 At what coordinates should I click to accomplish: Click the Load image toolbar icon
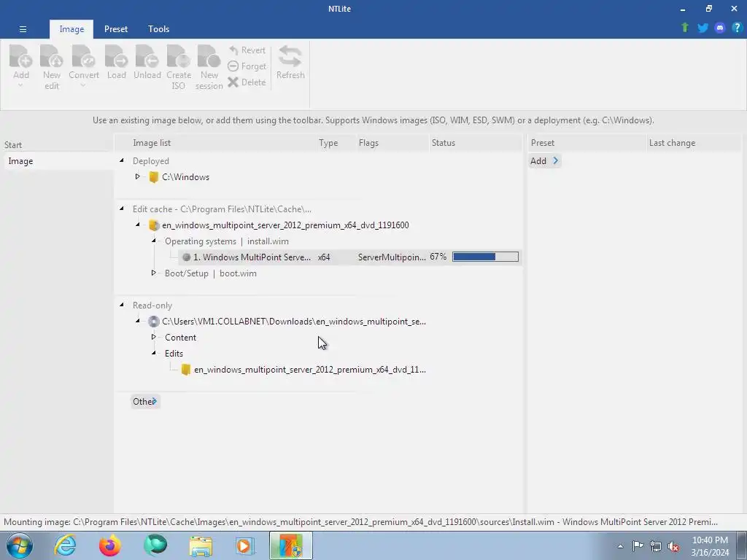(x=116, y=56)
